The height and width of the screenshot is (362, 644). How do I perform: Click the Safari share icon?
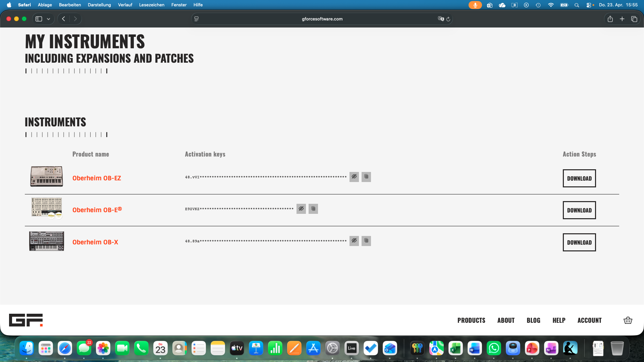pyautogui.click(x=610, y=19)
